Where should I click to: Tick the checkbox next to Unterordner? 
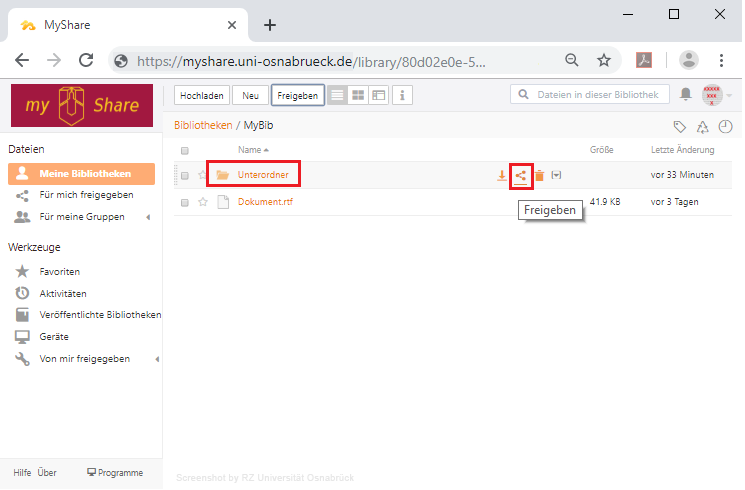click(x=185, y=176)
